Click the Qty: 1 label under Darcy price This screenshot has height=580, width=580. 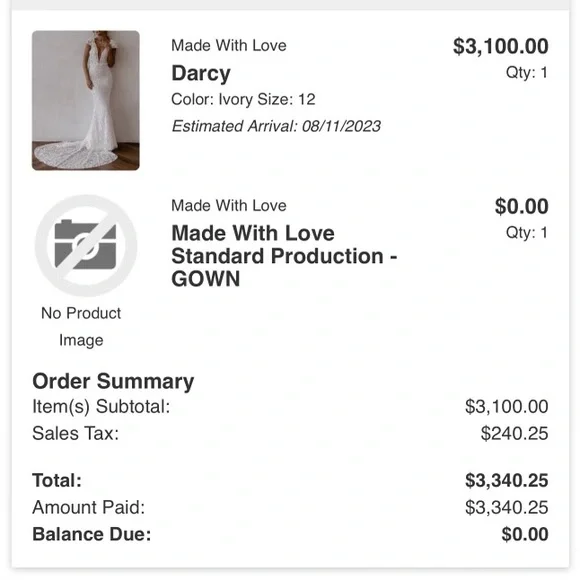pyautogui.click(x=527, y=72)
